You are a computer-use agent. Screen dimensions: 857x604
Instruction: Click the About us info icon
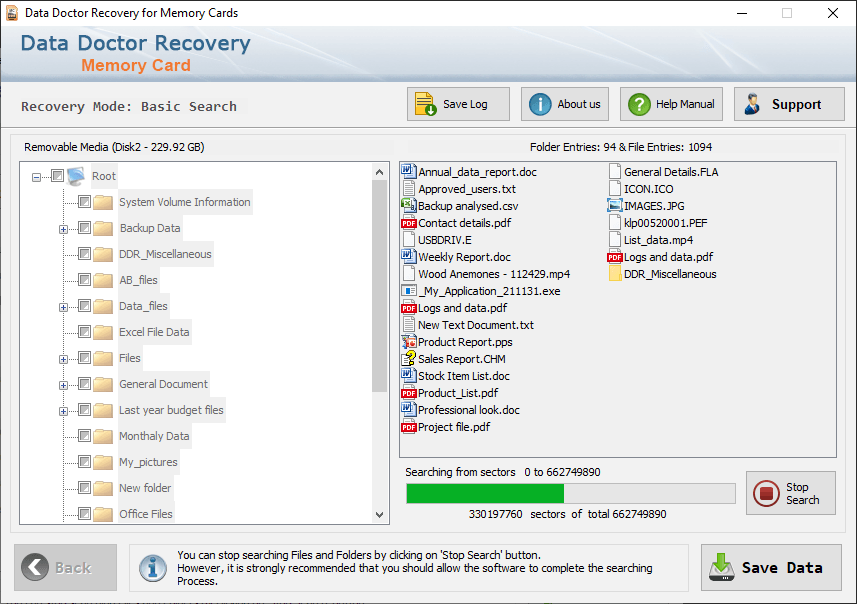(x=540, y=104)
